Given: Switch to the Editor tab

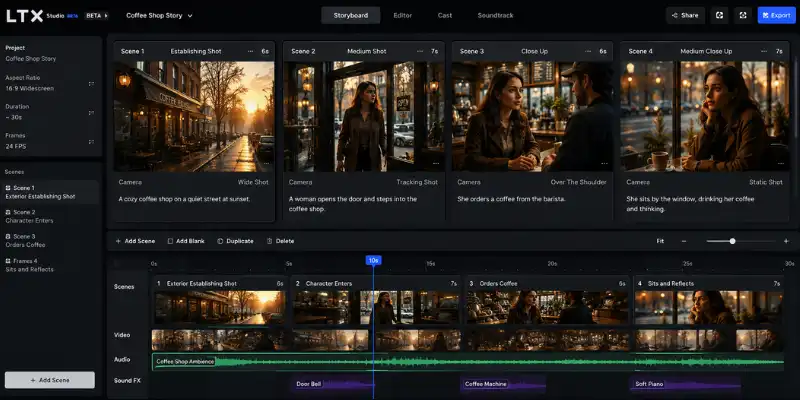Looking at the screenshot, I should coord(403,15).
